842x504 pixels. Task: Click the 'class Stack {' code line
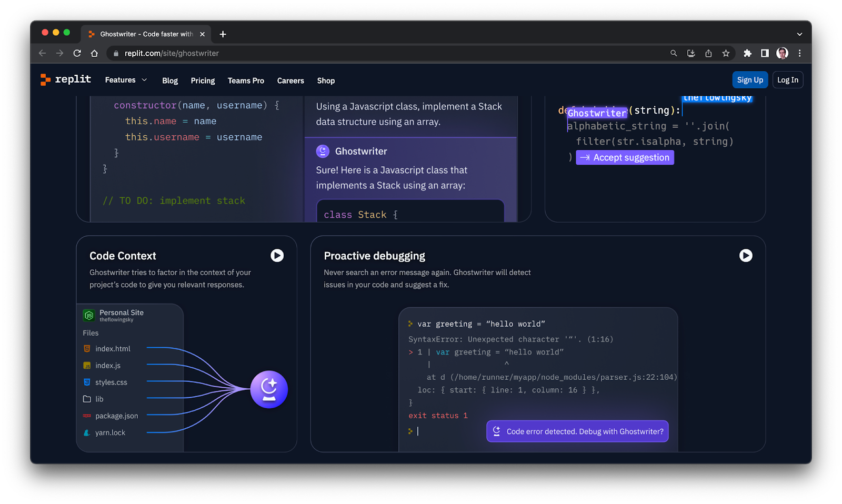coord(360,215)
